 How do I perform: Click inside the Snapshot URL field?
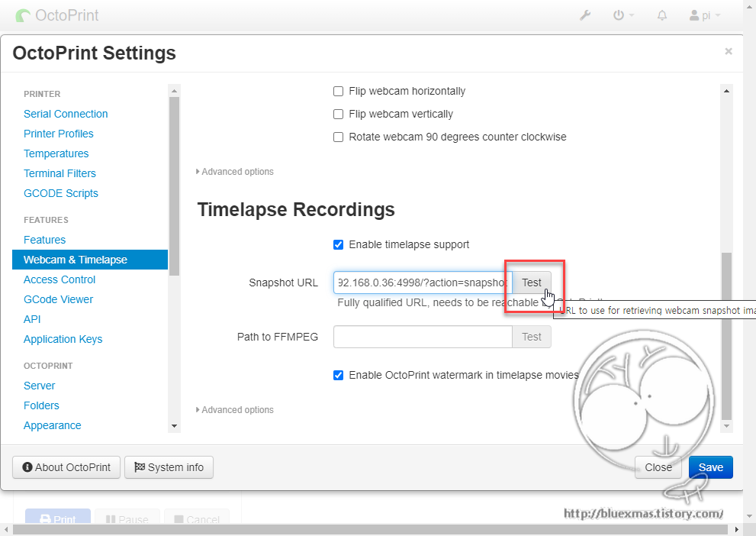point(423,283)
